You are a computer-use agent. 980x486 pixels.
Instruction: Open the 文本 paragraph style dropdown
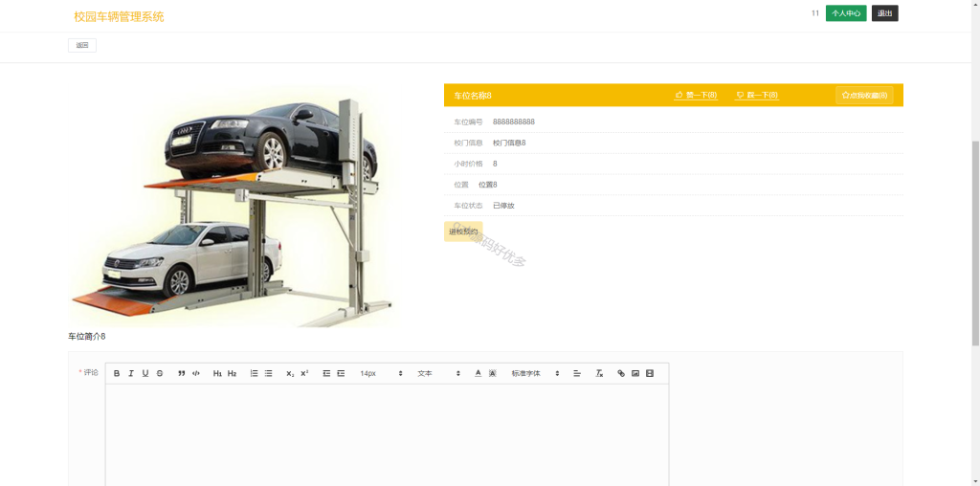[438, 373]
